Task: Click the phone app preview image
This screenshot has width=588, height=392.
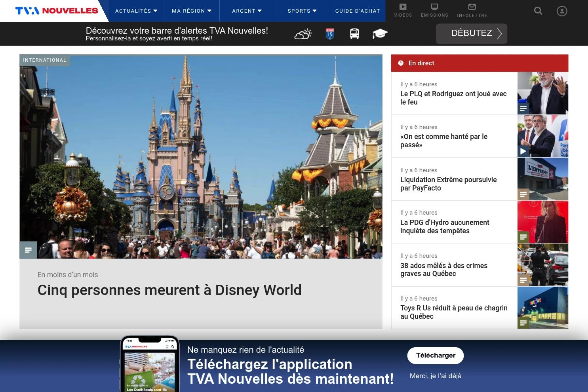Action: [x=150, y=364]
